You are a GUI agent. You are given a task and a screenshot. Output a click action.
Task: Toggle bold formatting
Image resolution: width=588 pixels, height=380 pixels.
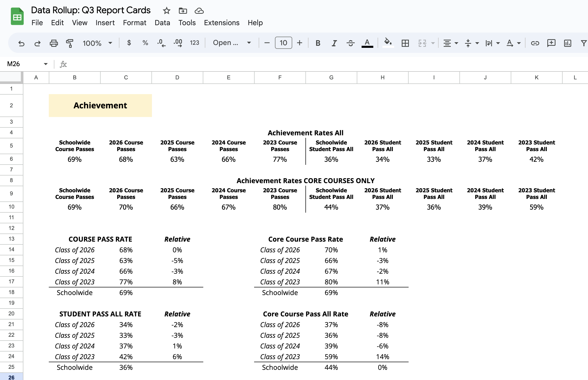[x=318, y=43]
